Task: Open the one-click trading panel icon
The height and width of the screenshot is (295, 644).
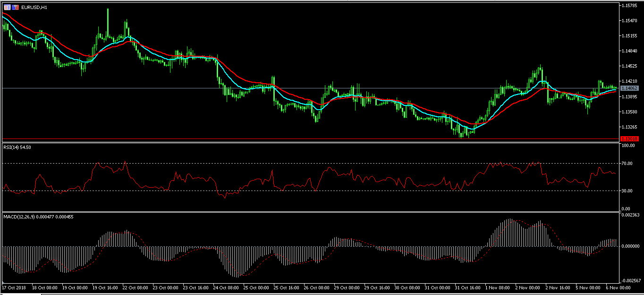Action: click(x=8, y=7)
